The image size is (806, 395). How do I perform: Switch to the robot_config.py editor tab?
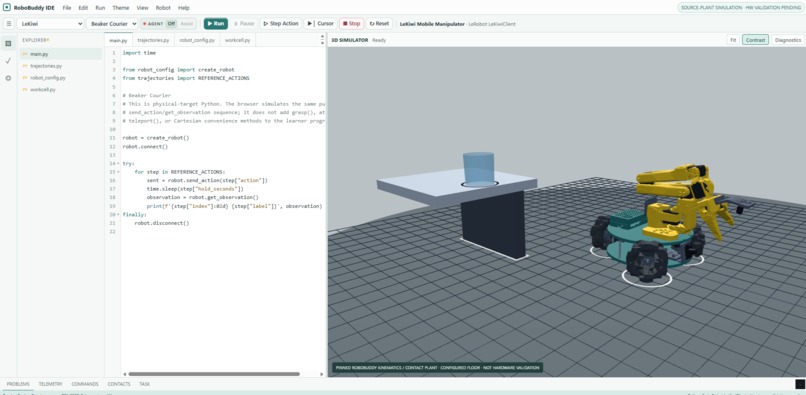pos(197,40)
